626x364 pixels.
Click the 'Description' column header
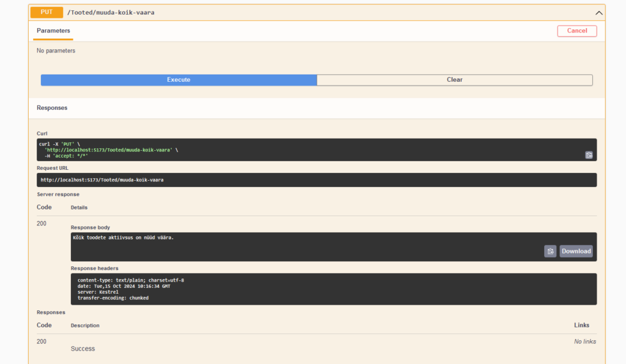point(85,326)
